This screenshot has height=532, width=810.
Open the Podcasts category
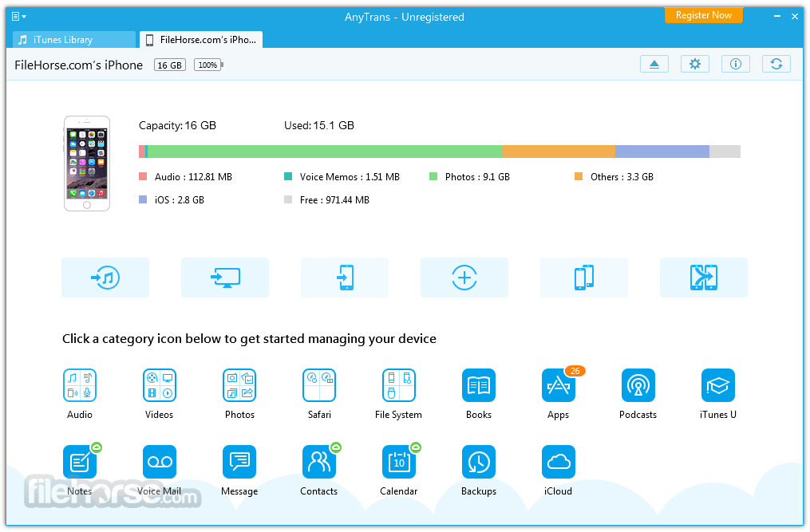coord(638,385)
